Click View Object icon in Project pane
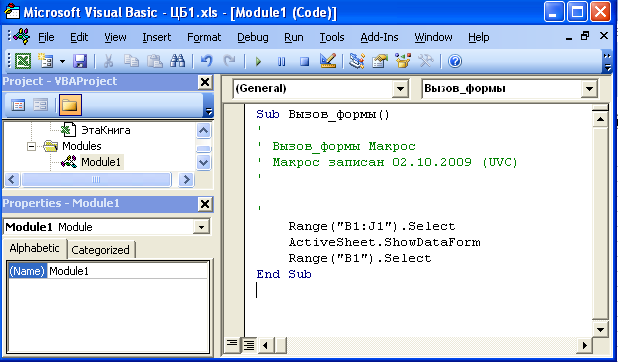618x362 pixels. click(40, 105)
